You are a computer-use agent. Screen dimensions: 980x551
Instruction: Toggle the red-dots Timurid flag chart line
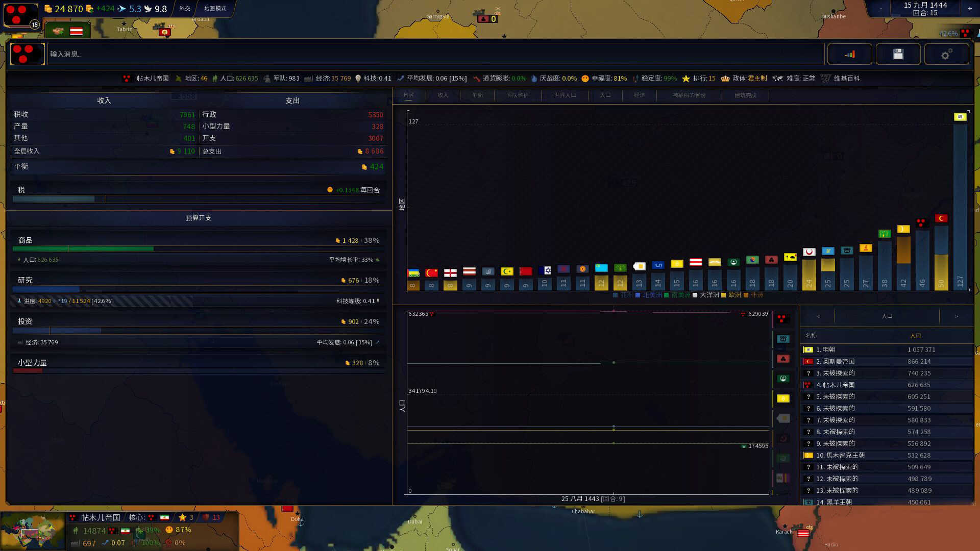(783, 319)
